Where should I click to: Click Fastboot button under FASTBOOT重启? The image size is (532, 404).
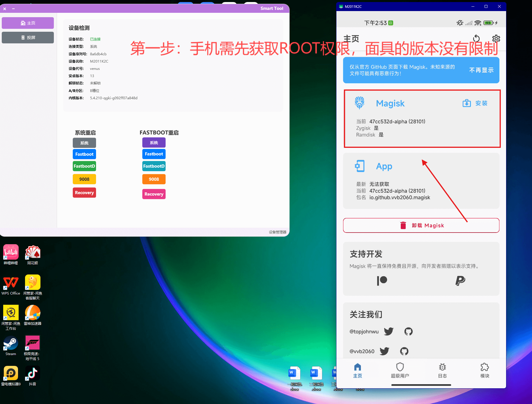click(154, 154)
